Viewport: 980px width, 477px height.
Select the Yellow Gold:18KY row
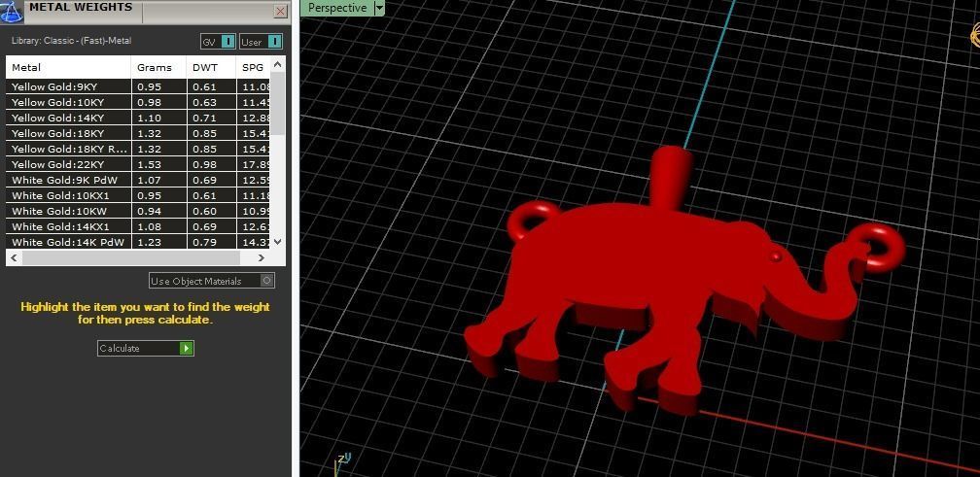pos(139,134)
